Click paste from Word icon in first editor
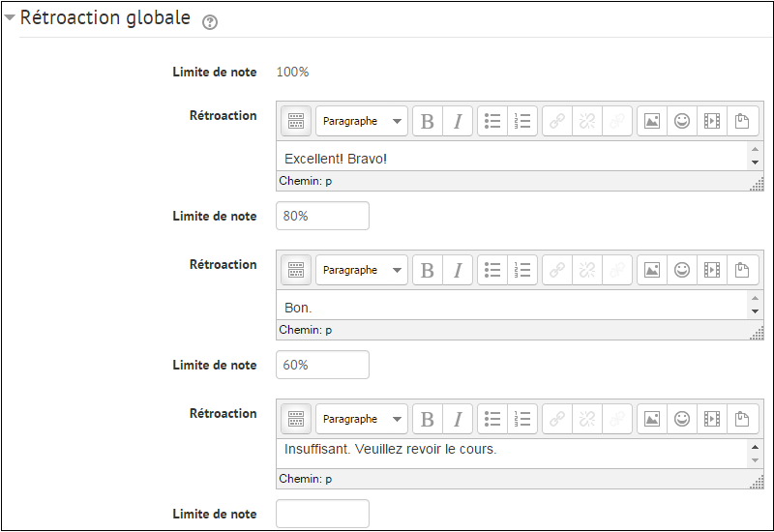 click(x=742, y=122)
